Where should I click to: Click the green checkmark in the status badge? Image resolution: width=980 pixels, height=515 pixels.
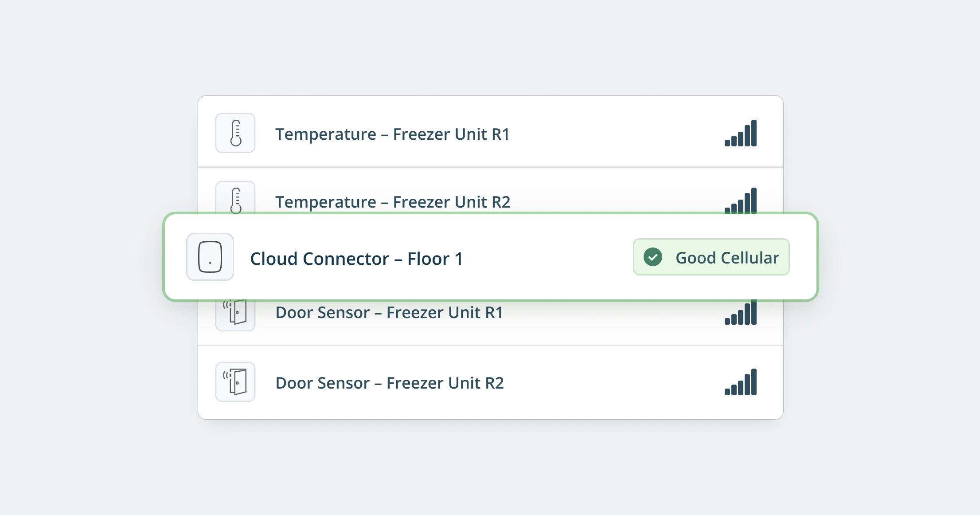tap(652, 257)
